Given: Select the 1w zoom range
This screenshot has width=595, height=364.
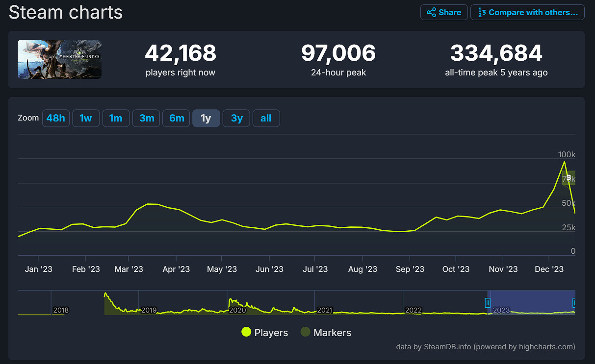Looking at the screenshot, I should tap(86, 118).
